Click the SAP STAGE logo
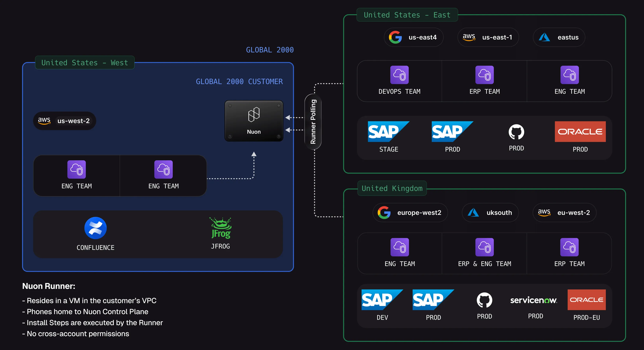Image resolution: width=644 pixels, height=350 pixels. click(388, 132)
